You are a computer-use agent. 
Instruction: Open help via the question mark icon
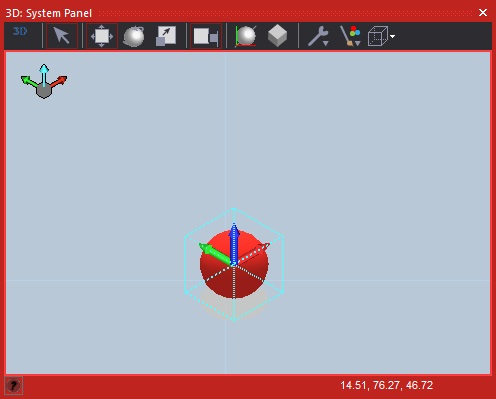point(14,386)
